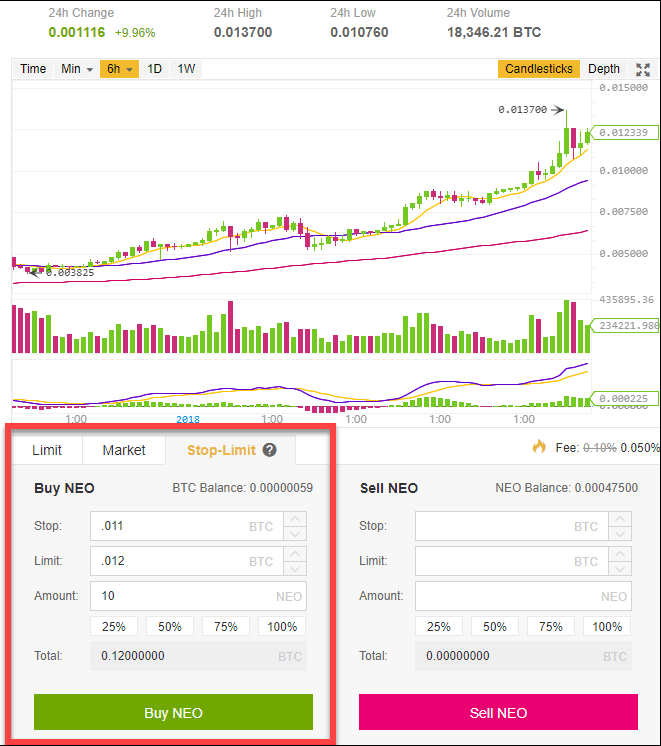Increase Buy Stop price with up arrow
Viewport: 661px width, 746px height.
coord(295,519)
